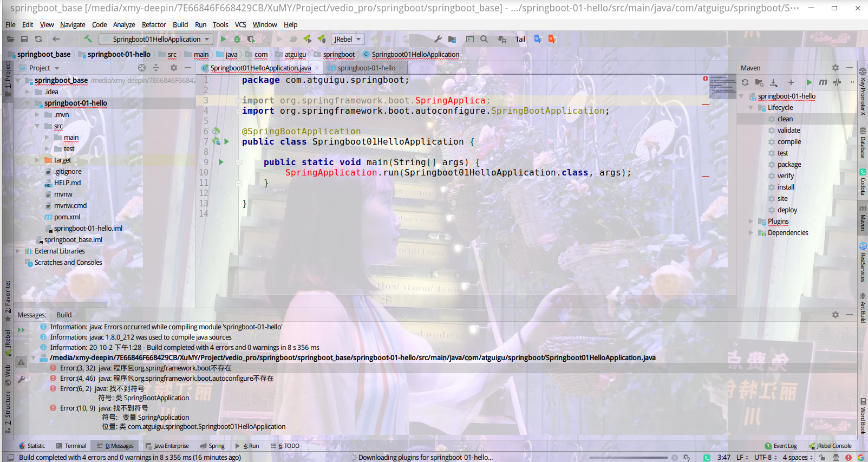
Task: Expand External Libraries in project tree
Action: click(18, 251)
